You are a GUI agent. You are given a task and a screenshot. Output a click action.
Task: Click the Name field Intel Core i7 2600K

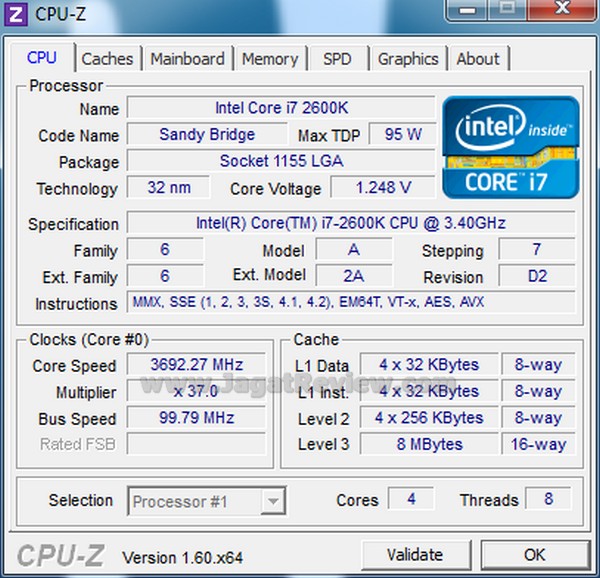[x=281, y=108]
